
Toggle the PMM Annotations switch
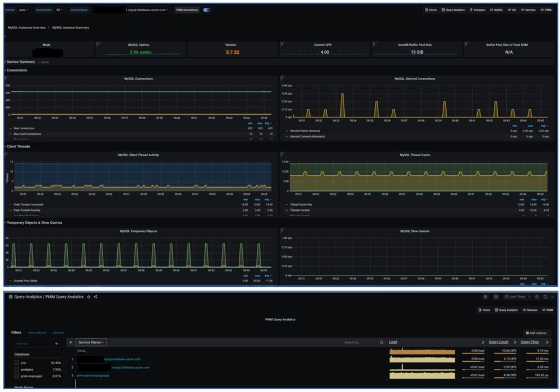207,10
